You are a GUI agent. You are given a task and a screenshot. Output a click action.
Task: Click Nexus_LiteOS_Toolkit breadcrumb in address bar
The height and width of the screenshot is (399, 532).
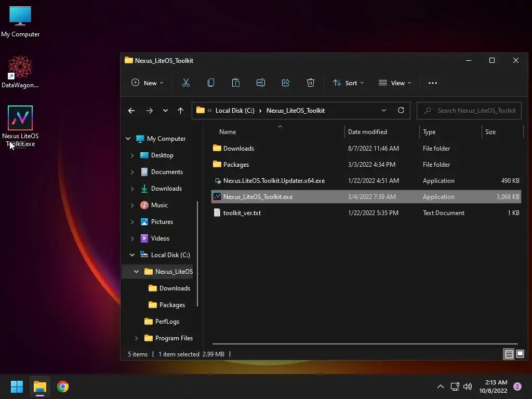[296, 111]
